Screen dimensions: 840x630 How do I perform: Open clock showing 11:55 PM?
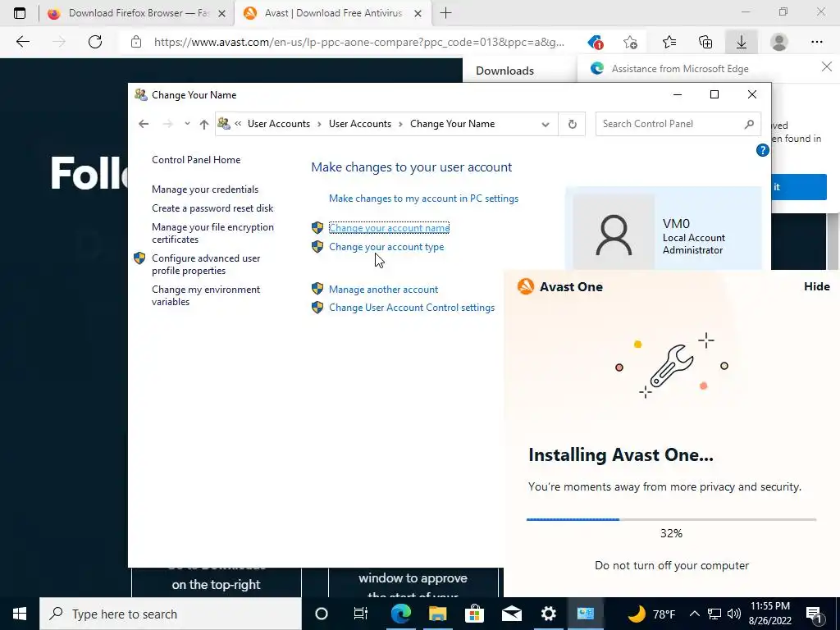pos(770,614)
